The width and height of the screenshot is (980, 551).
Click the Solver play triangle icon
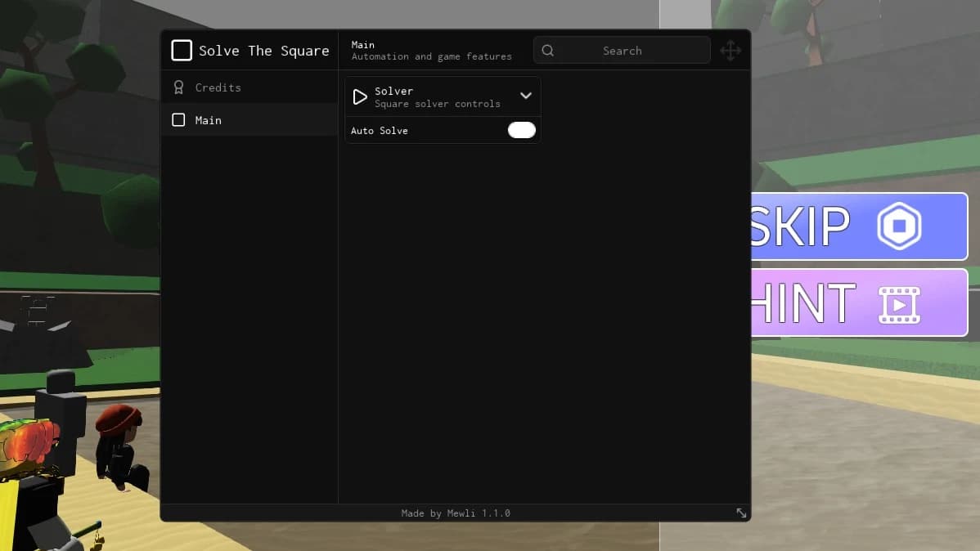click(x=360, y=96)
